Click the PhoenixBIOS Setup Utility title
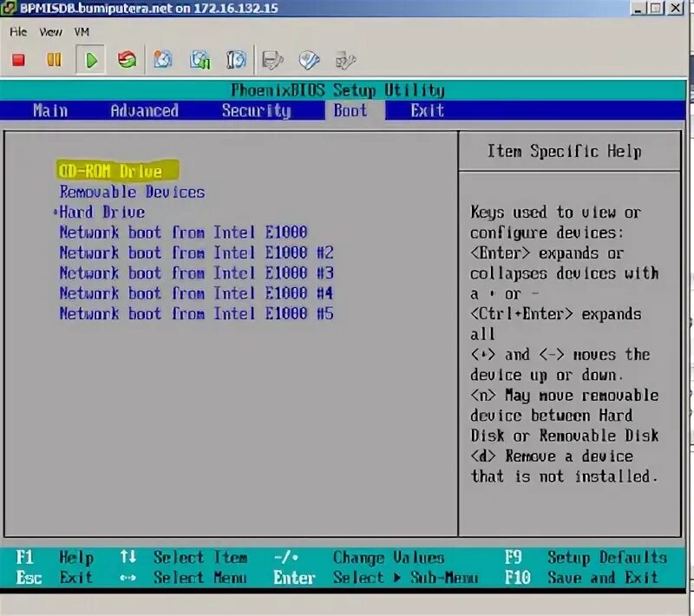Screen dimensions: 694x616 point(338,91)
